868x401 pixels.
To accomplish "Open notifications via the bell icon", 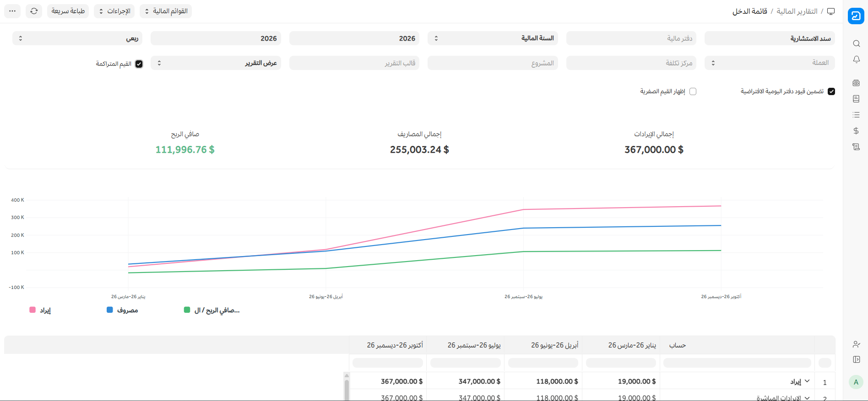I will [x=856, y=59].
